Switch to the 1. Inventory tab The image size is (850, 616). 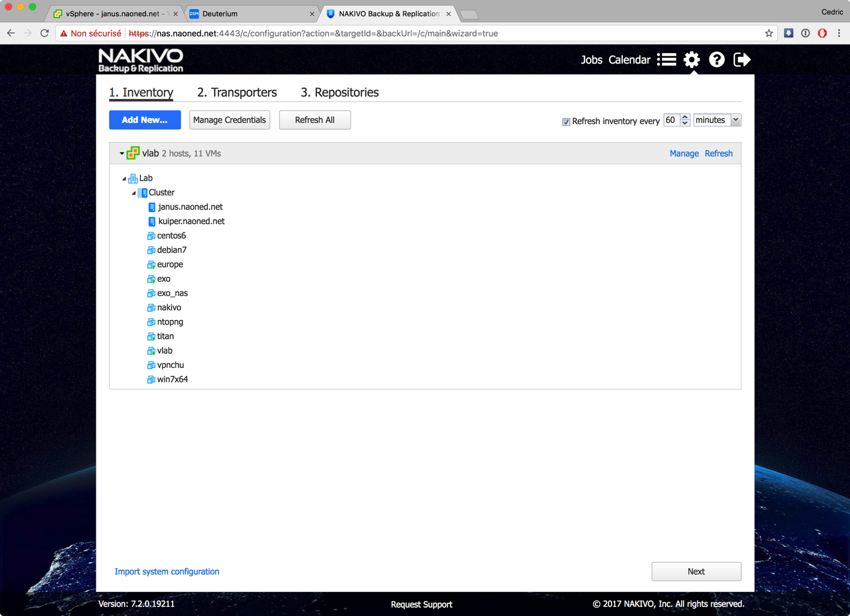point(141,93)
